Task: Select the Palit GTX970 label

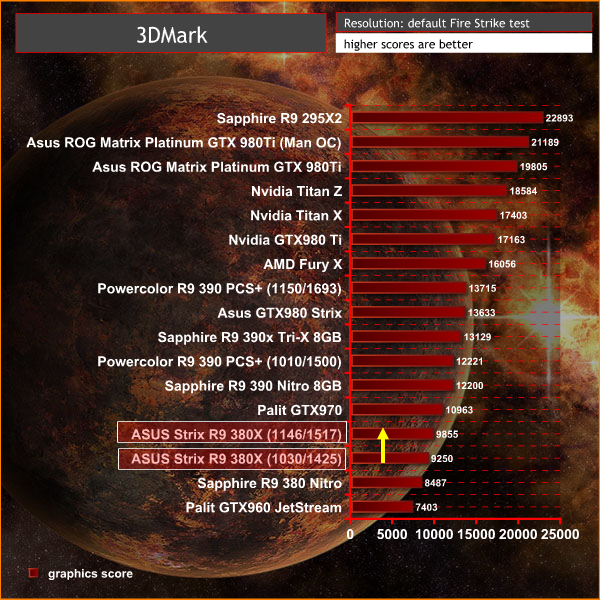Action: tap(300, 410)
